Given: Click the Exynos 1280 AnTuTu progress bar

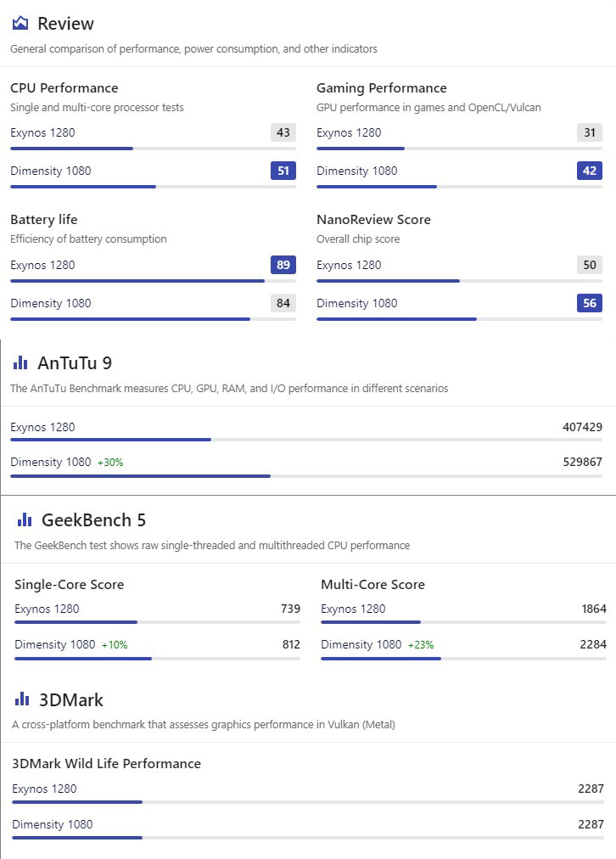Looking at the screenshot, I should pyautogui.click(x=306, y=440).
